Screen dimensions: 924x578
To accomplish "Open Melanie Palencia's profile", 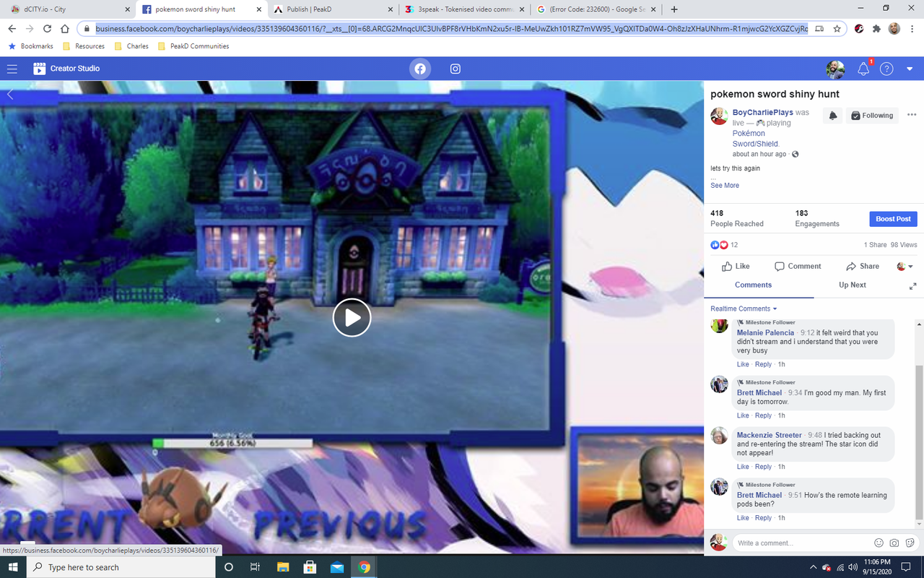I will [x=765, y=333].
